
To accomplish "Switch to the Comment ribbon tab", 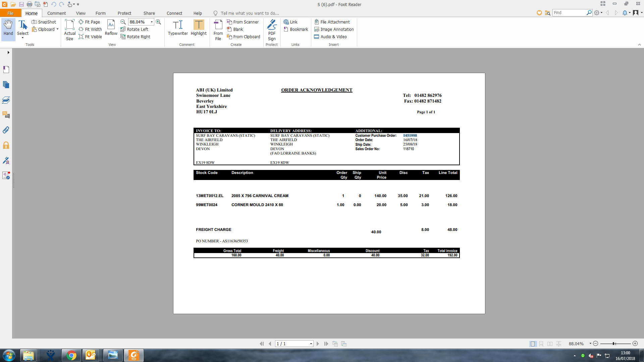I will pos(56,13).
